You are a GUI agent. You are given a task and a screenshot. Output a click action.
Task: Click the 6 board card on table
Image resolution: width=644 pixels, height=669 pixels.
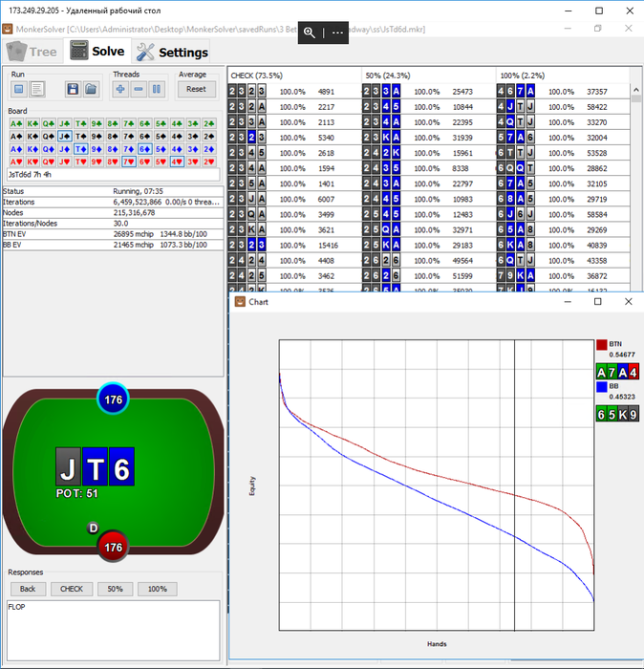coord(121,466)
